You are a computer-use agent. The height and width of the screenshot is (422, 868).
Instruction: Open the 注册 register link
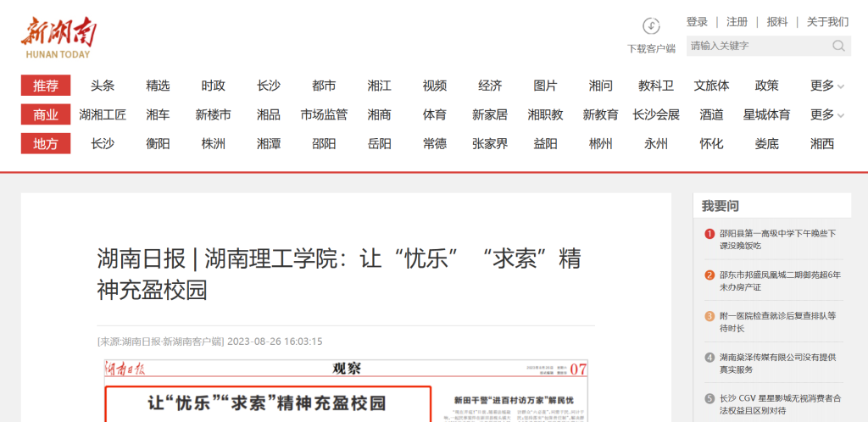coord(737,22)
